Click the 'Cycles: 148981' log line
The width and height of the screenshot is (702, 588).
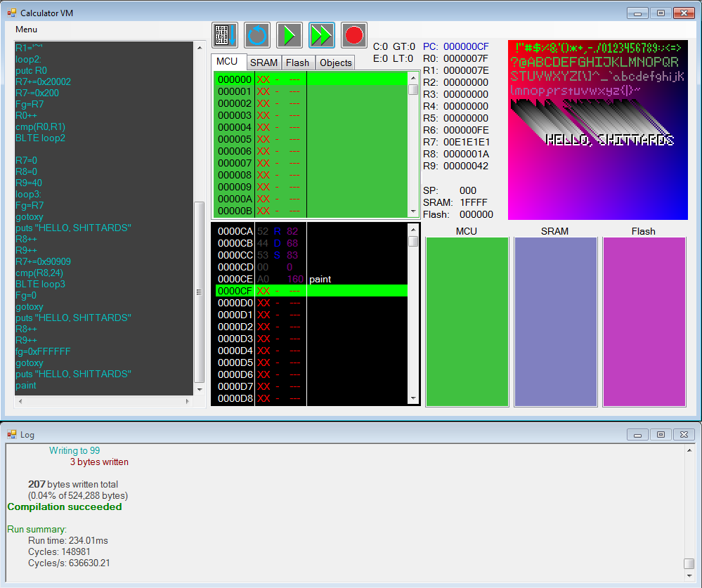59,551
